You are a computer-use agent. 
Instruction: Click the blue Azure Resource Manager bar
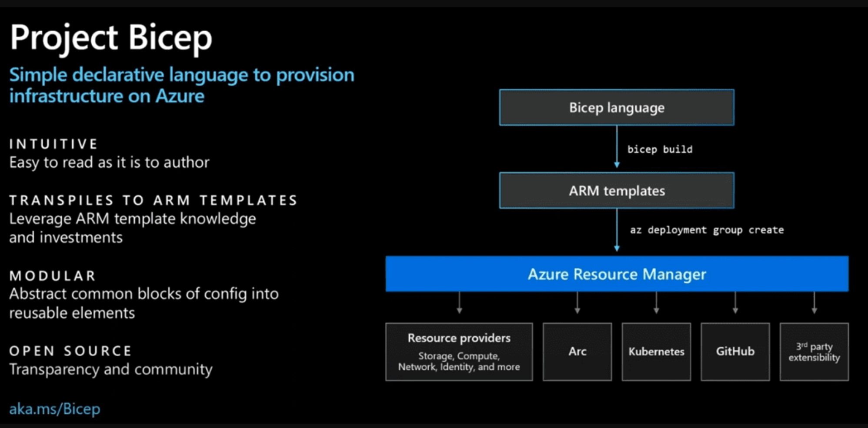click(x=616, y=274)
